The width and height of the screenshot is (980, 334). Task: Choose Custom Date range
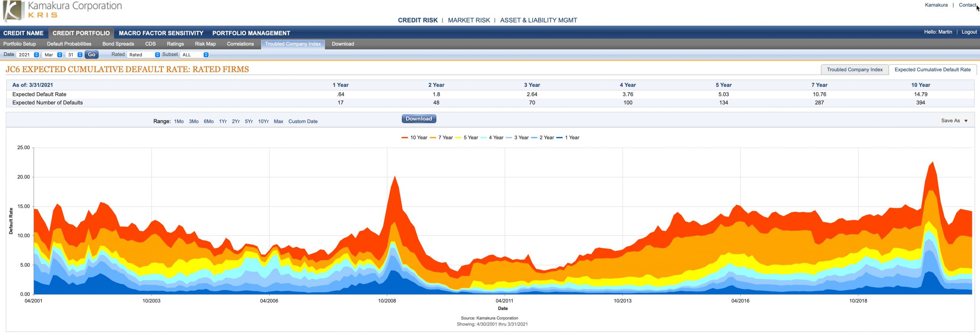(x=303, y=121)
